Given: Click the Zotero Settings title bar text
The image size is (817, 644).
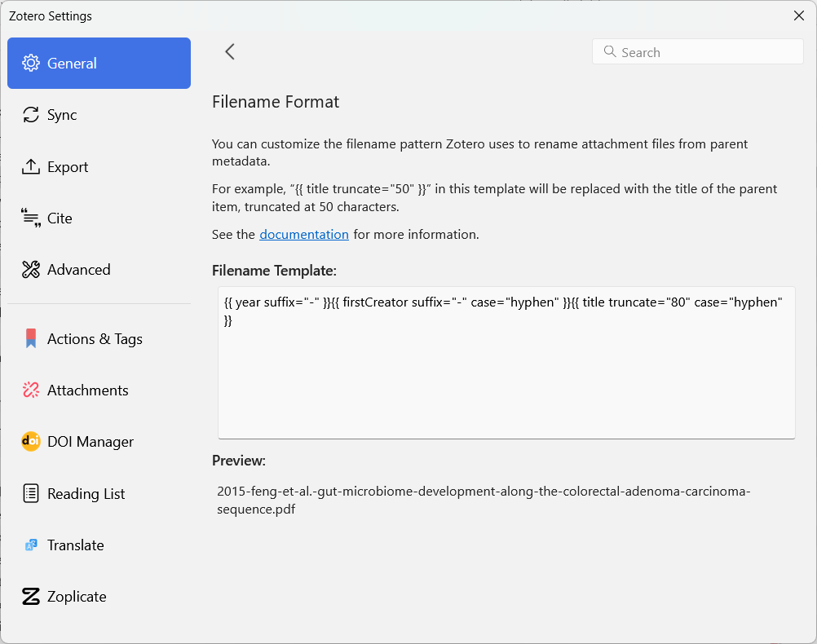Looking at the screenshot, I should [51, 16].
